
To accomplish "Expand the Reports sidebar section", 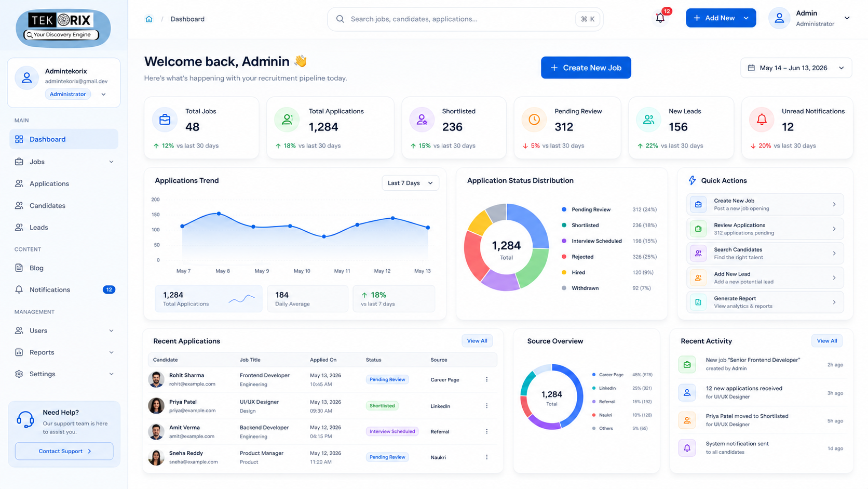I will click(64, 352).
